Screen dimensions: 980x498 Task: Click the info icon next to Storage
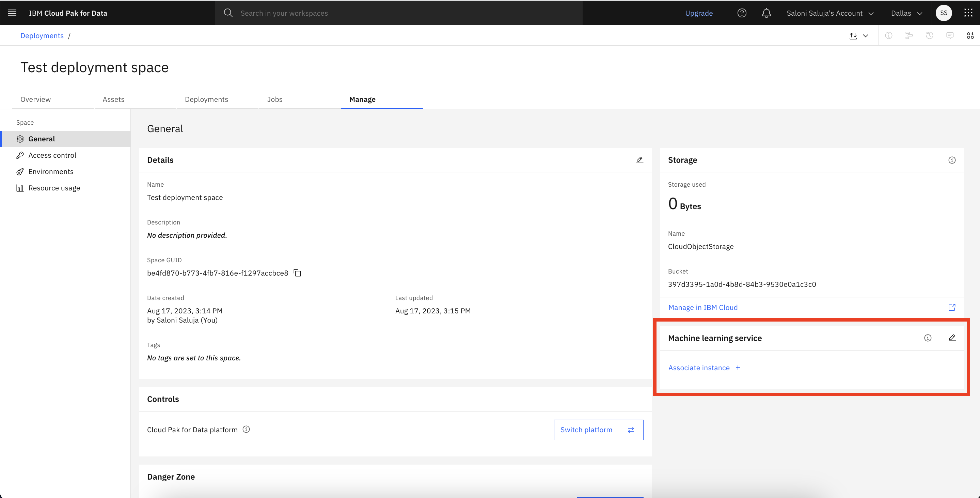point(952,159)
